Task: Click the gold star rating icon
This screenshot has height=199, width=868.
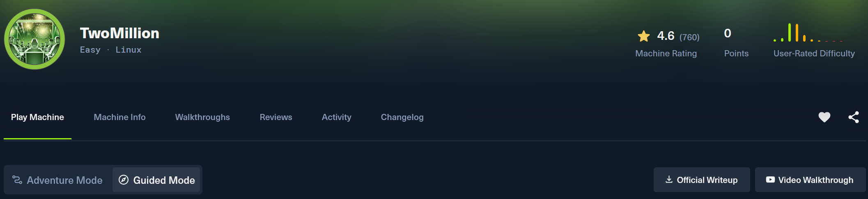Action: pos(643,36)
